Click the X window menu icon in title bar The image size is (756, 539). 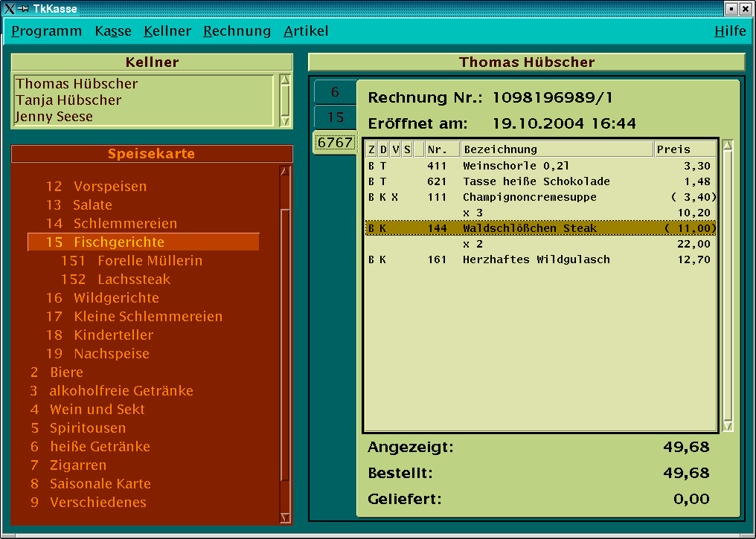coord(8,9)
